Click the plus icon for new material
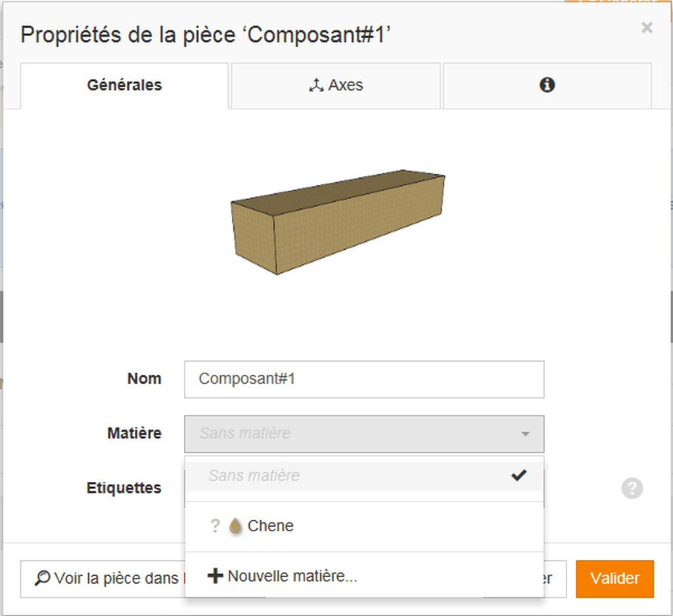Viewport: 673px width, 616px height. [x=216, y=577]
